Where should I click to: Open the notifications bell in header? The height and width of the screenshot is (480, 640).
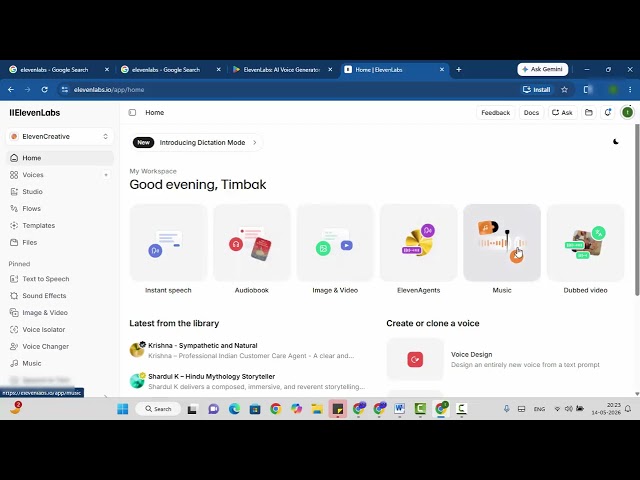pos(608,113)
